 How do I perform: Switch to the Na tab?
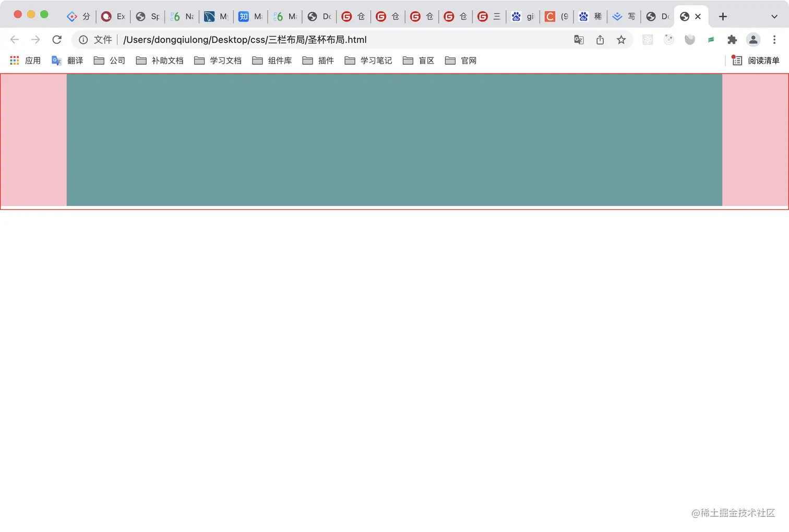(182, 17)
